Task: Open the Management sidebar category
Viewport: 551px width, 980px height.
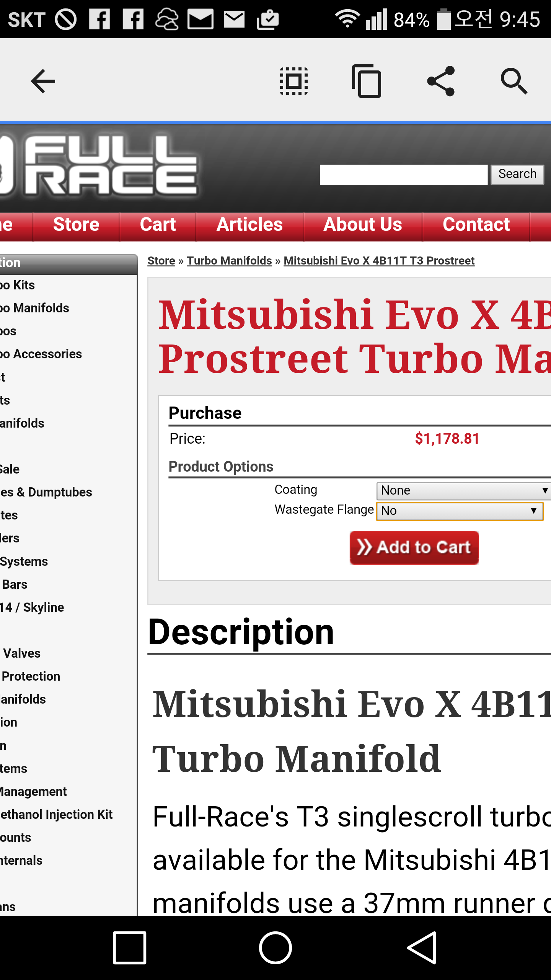Action: [x=33, y=791]
